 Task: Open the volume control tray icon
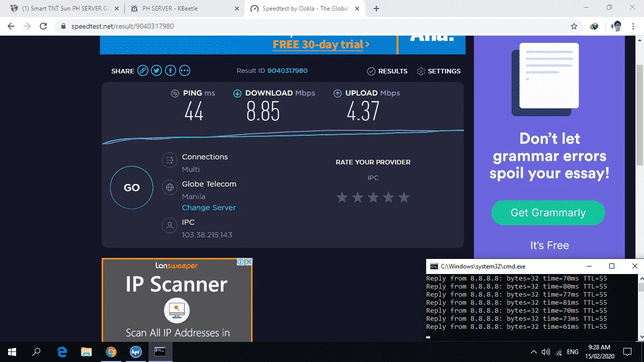tap(545, 352)
